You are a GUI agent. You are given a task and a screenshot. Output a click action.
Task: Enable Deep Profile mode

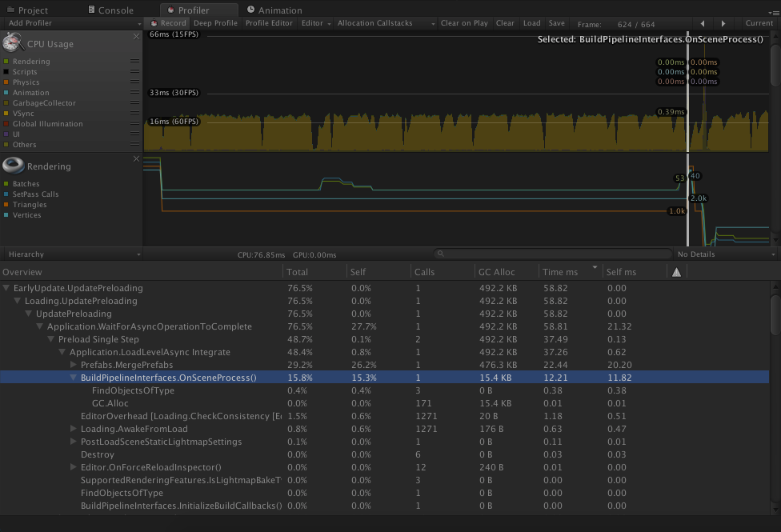click(x=215, y=23)
